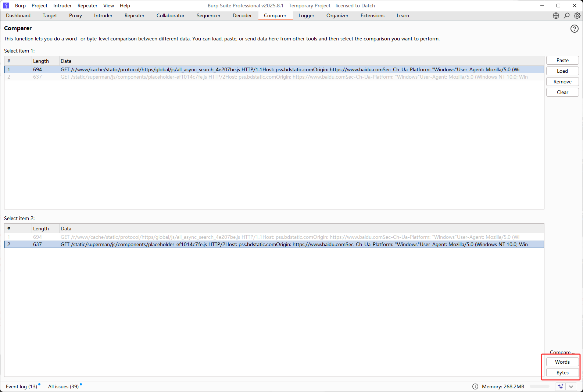Switch to the Dashboard tab

pyautogui.click(x=18, y=15)
